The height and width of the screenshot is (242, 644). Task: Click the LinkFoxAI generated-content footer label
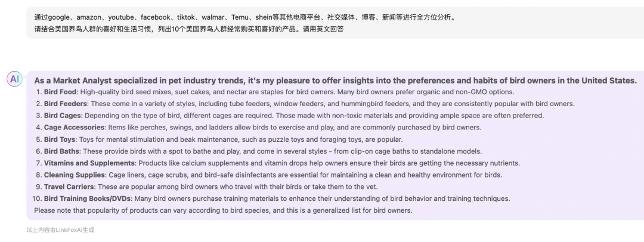coord(60,230)
